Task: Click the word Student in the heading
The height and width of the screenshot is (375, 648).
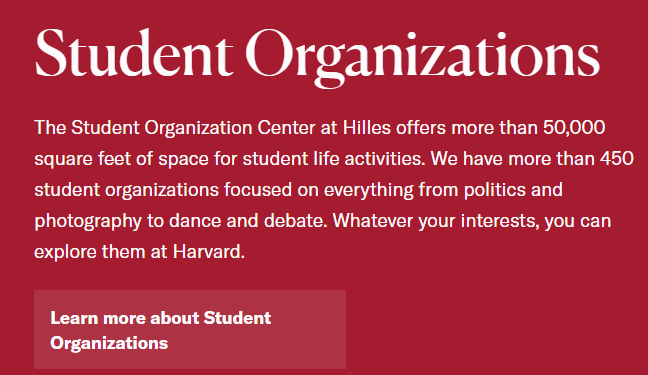Action: tap(134, 53)
